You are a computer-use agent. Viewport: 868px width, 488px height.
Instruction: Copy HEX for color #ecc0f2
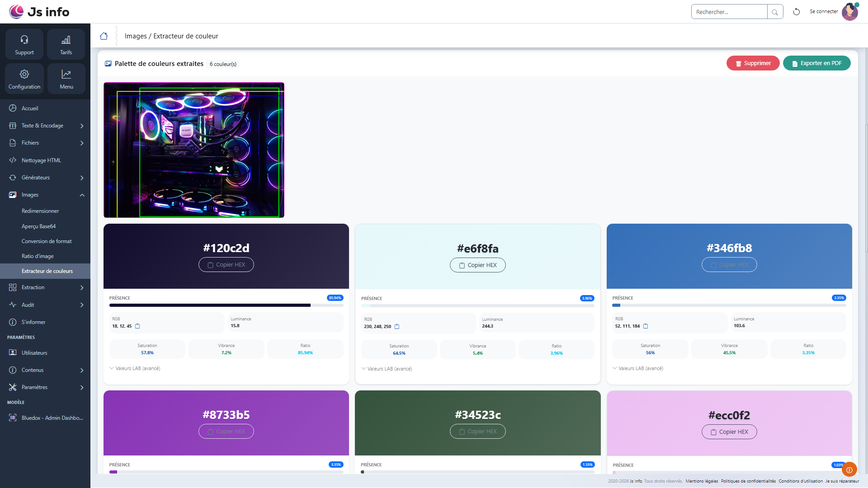[729, 432]
